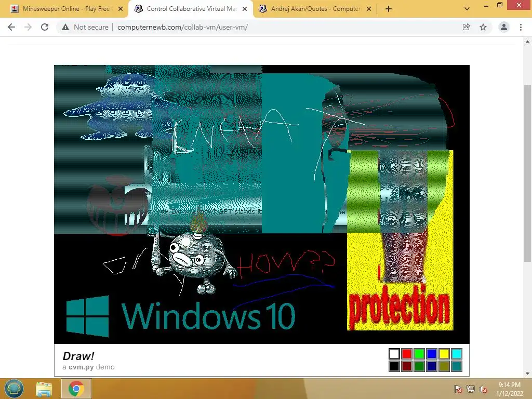Pick the black color swatch
The width and height of the screenshot is (532, 399).
coord(394,366)
